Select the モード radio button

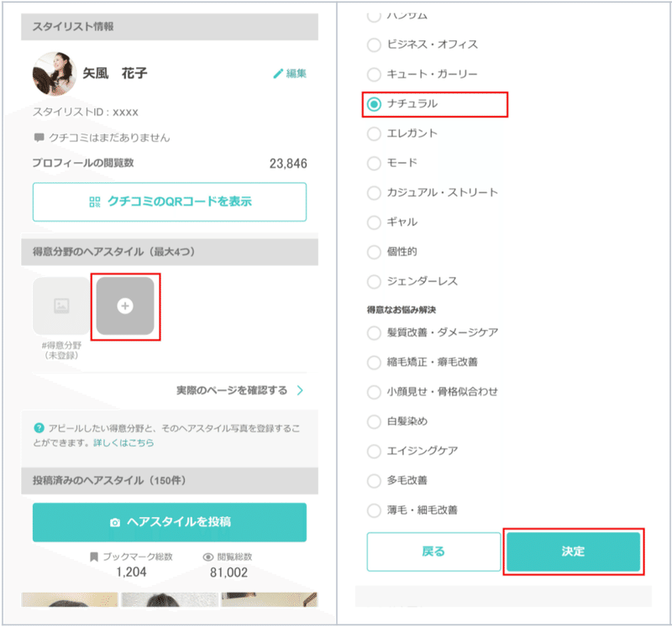374,163
